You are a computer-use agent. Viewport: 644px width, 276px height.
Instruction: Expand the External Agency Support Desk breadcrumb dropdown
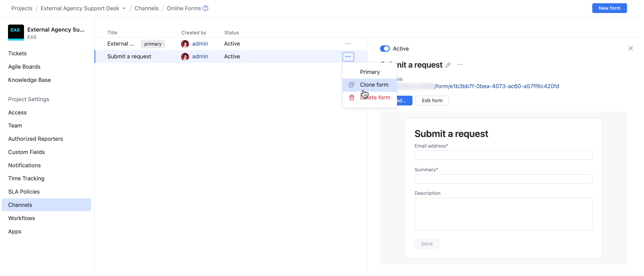(x=123, y=8)
